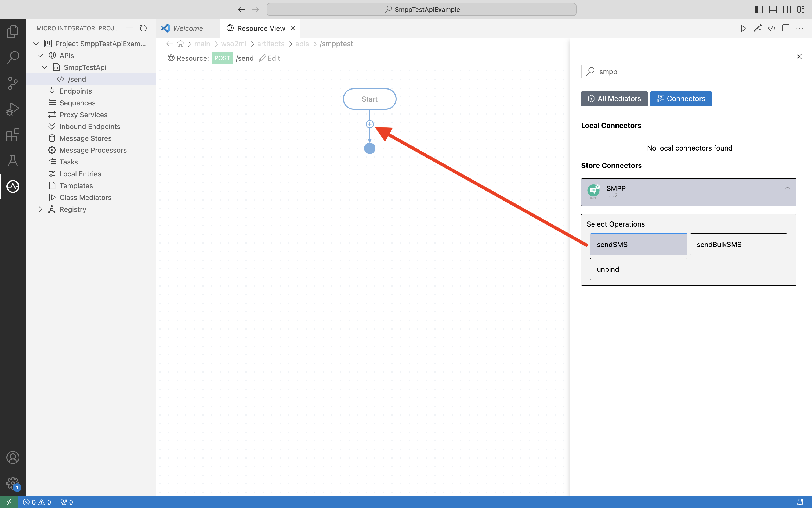Select the /send resource in tree
Viewport: 812px width, 508px height.
pos(90,79)
